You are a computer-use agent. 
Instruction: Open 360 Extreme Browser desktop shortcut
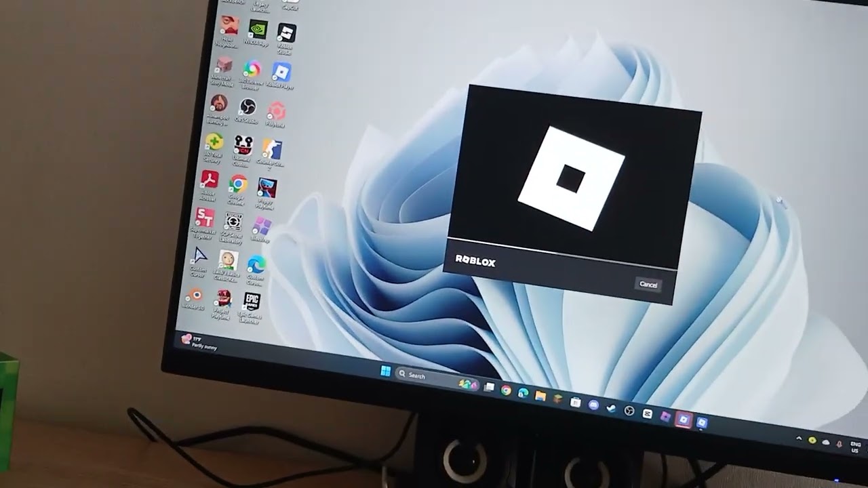(x=252, y=74)
